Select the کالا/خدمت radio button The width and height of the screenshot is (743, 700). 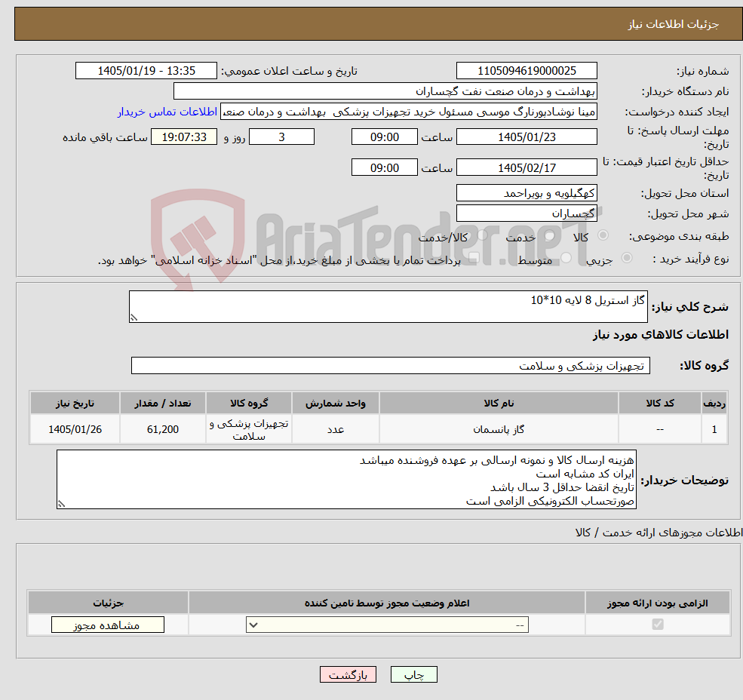pyautogui.click(x=482, y=235)
